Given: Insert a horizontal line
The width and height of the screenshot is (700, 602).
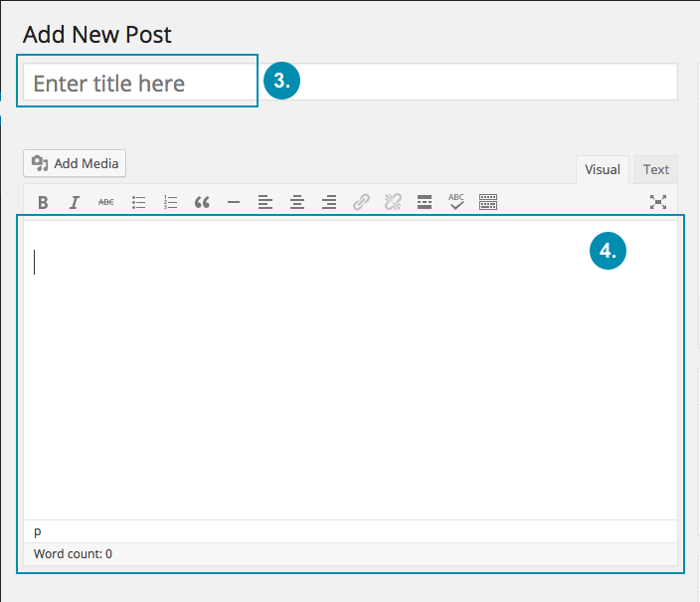Looking at the screenshot, I should [x=234, y=202].
